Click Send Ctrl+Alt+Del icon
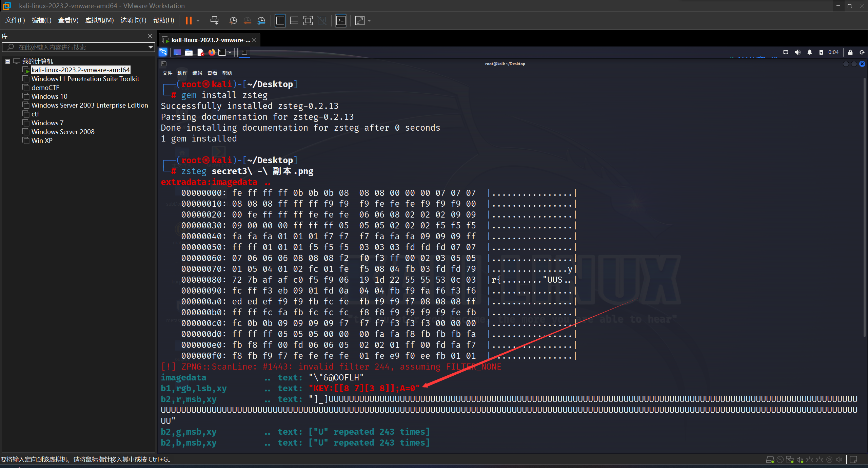Viewport: 868px width, 468px height. [x=214, y=21]
